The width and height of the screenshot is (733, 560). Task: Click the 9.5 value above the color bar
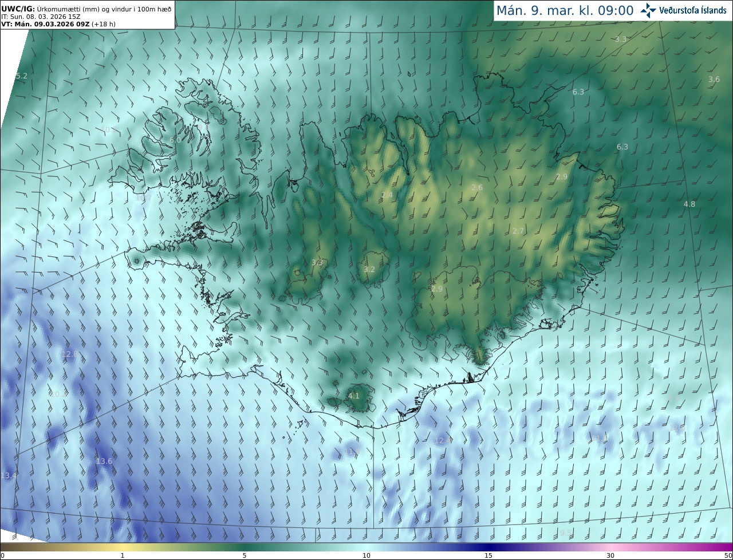coord(566,533)
